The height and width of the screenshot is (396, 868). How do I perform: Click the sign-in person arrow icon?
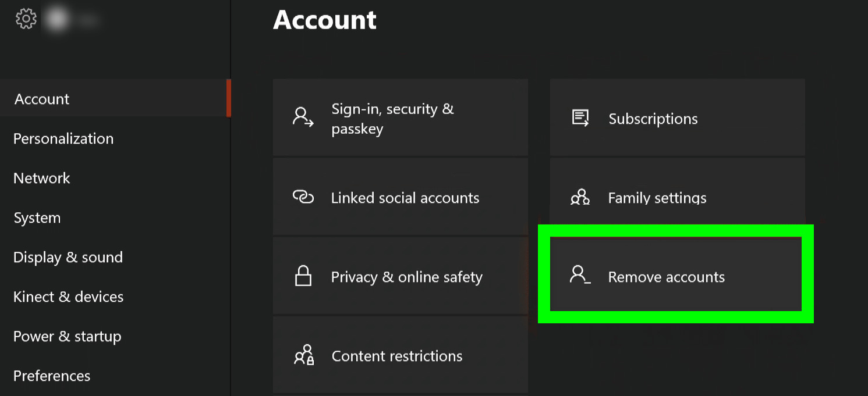(303, 117)
